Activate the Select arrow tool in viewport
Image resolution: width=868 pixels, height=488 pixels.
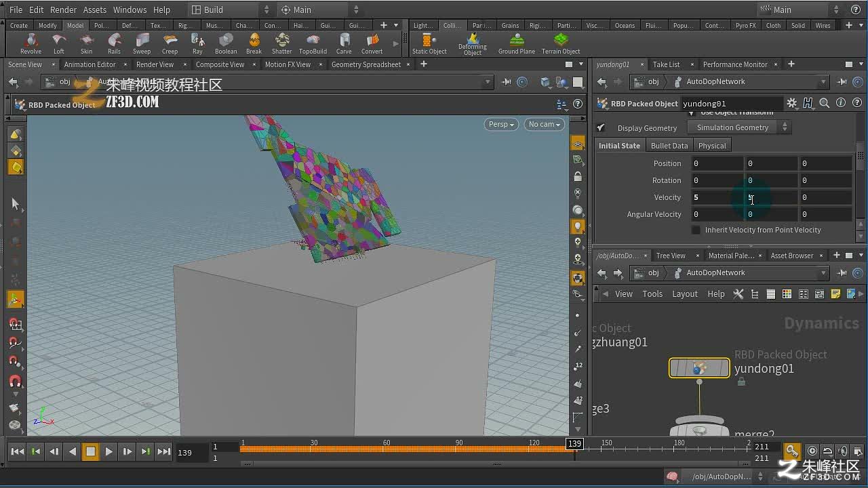pyautogui.click(x=16, y=203)
